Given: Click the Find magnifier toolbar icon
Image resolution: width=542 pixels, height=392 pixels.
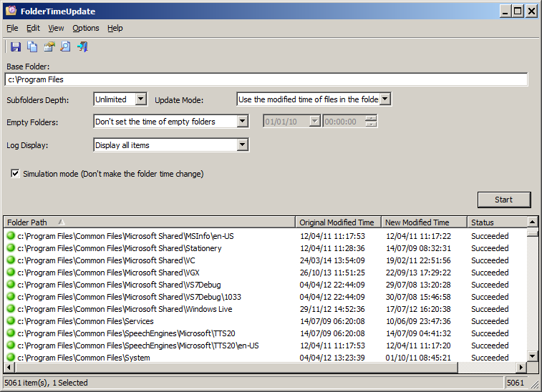Looking at the screenshot, I should [65, 47].
